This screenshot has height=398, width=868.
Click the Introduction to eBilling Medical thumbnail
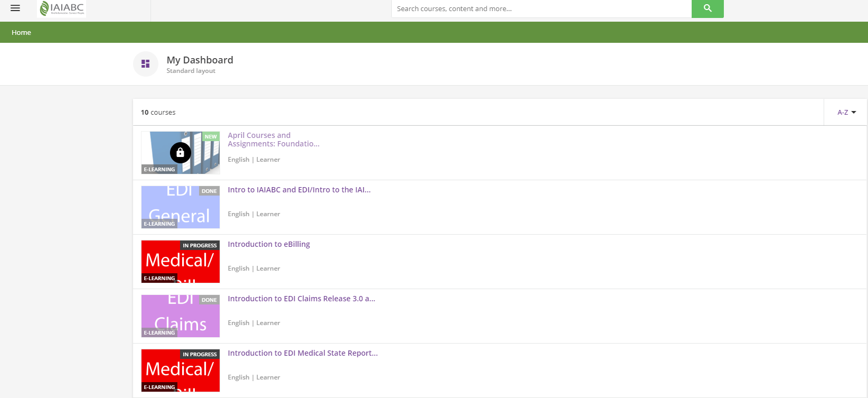coord(181,262)
